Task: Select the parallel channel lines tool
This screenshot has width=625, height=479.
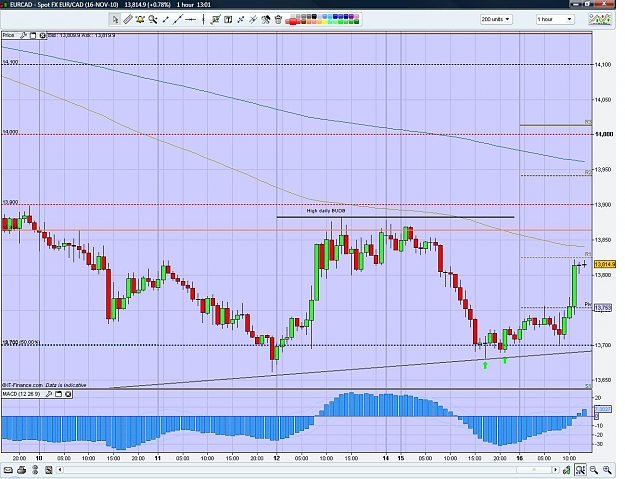Action: pyautogui.click(x=253, y=19)
